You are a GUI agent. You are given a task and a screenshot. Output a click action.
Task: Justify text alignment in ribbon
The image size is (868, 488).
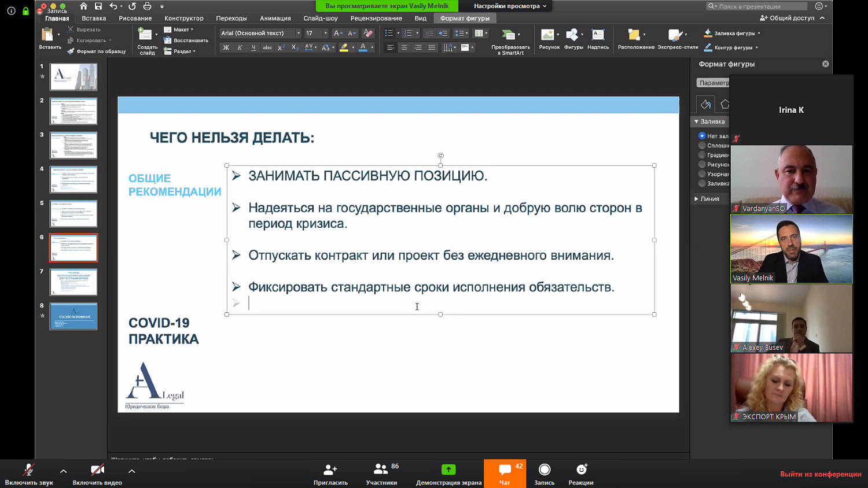pos(432,47)
